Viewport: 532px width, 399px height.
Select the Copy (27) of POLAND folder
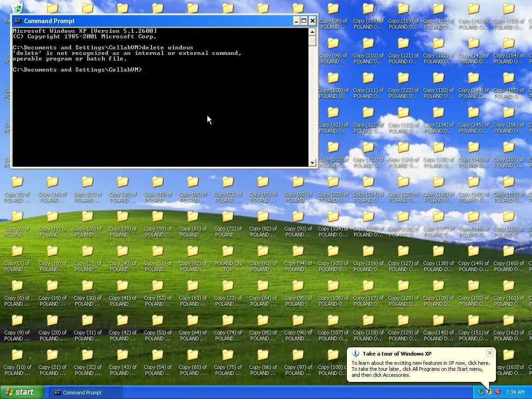pyautogui.click(x=88, y=189)
